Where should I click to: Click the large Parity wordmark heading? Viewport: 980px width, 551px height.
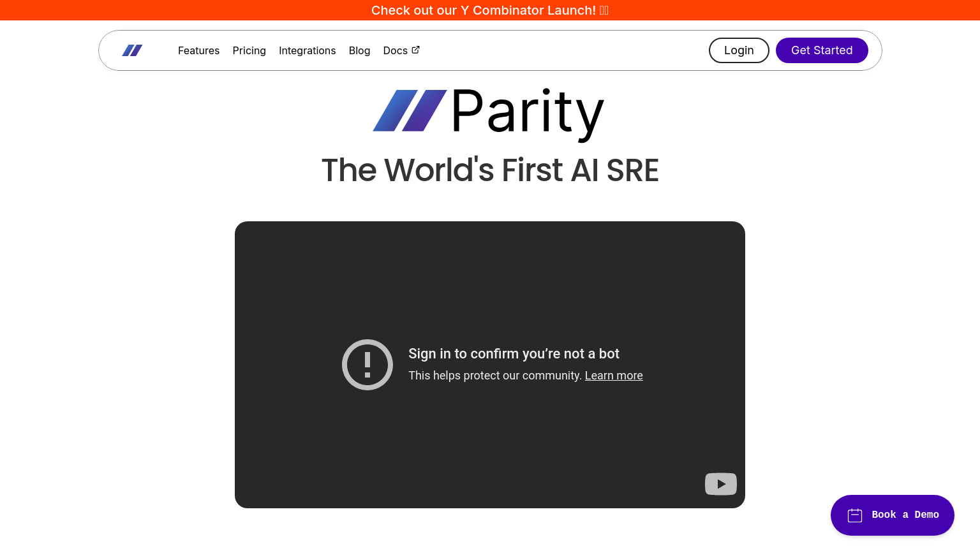pyautogui.click(x=528, y=112)
